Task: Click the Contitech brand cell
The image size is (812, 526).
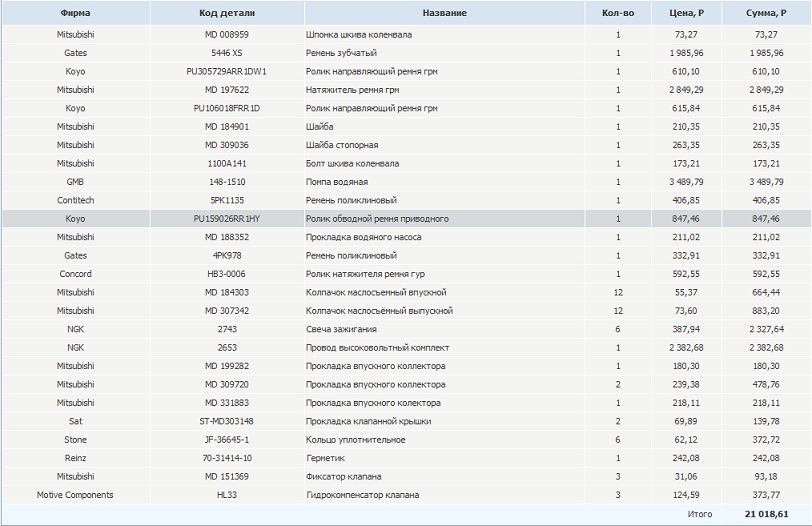Action: tap(75, 200)
